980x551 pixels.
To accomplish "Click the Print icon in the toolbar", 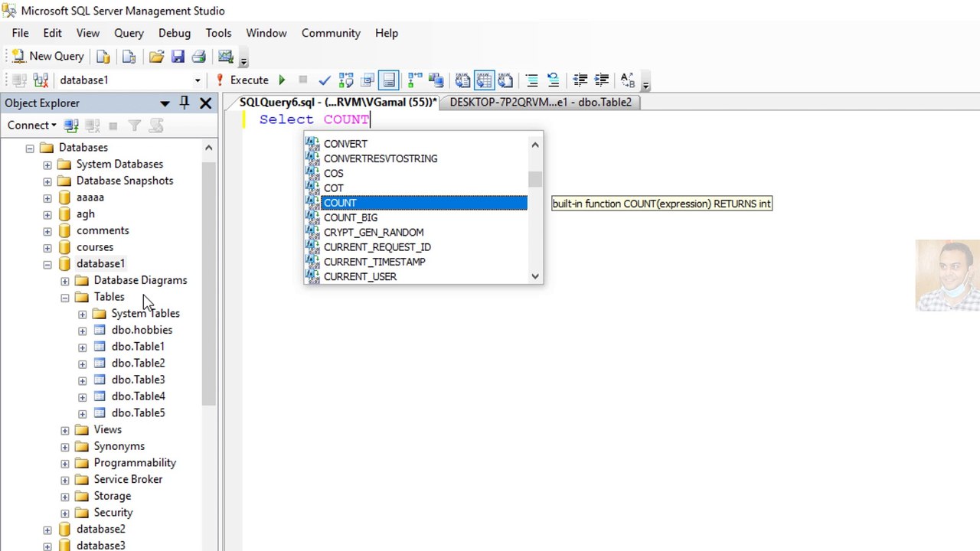I will 199,56.
